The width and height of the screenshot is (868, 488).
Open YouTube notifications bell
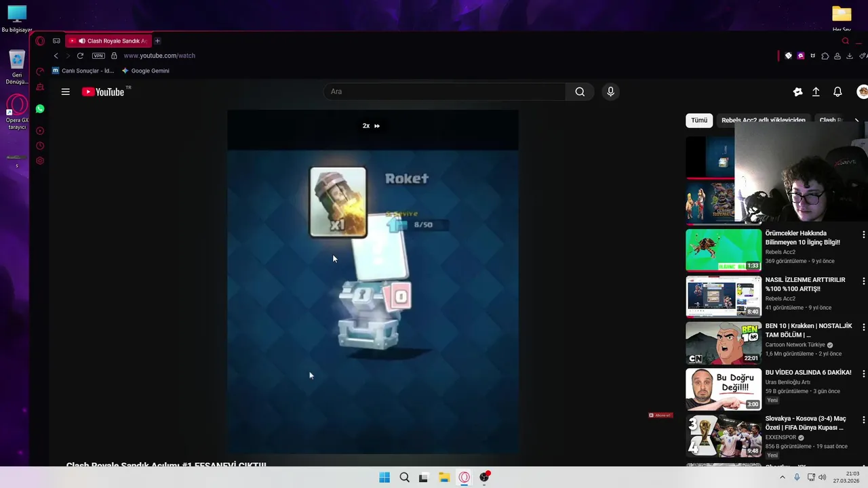(837, 91)
